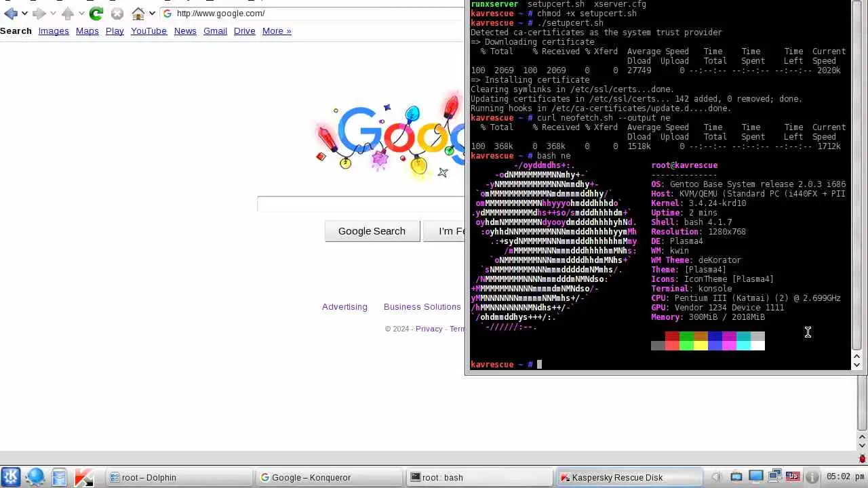
Task: Click the round info tray icon
Action: (812, 477)
